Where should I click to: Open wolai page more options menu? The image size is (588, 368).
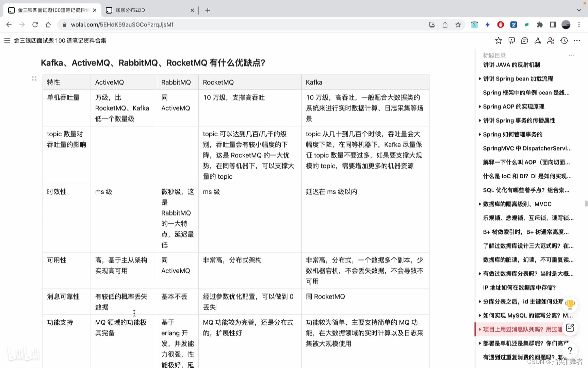[x=577, y=41]
